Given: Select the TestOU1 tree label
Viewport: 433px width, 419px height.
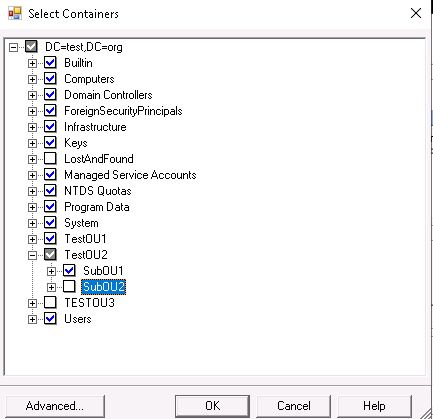Looking at the screenshot, I should coord(85,239).
